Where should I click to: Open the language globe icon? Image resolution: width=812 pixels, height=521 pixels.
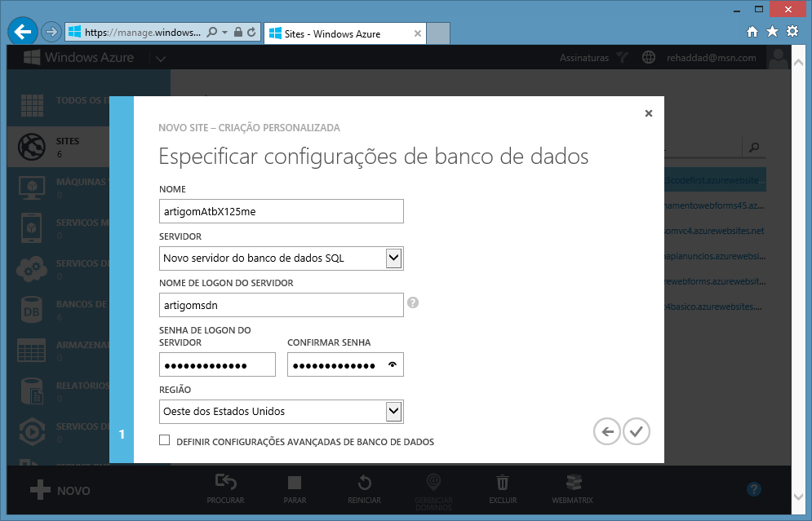click(648, 57)
